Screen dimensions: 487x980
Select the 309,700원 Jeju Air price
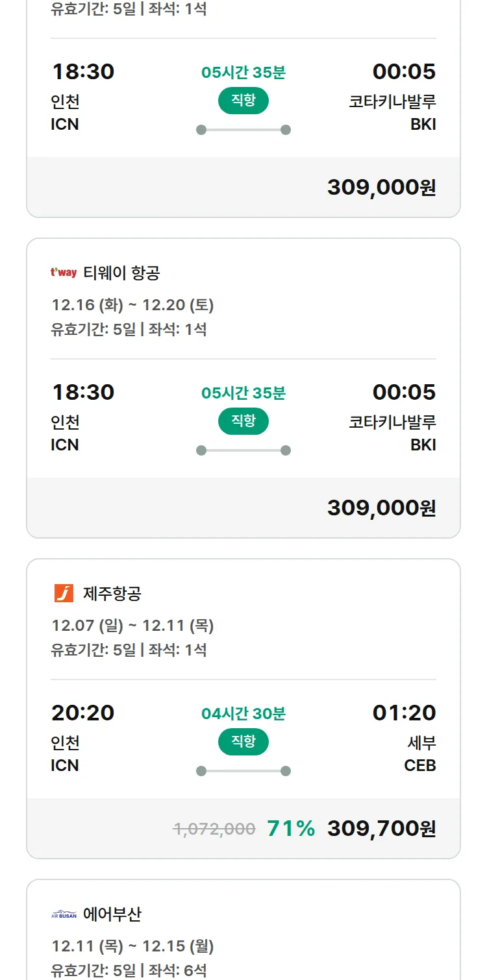(381, 829)
